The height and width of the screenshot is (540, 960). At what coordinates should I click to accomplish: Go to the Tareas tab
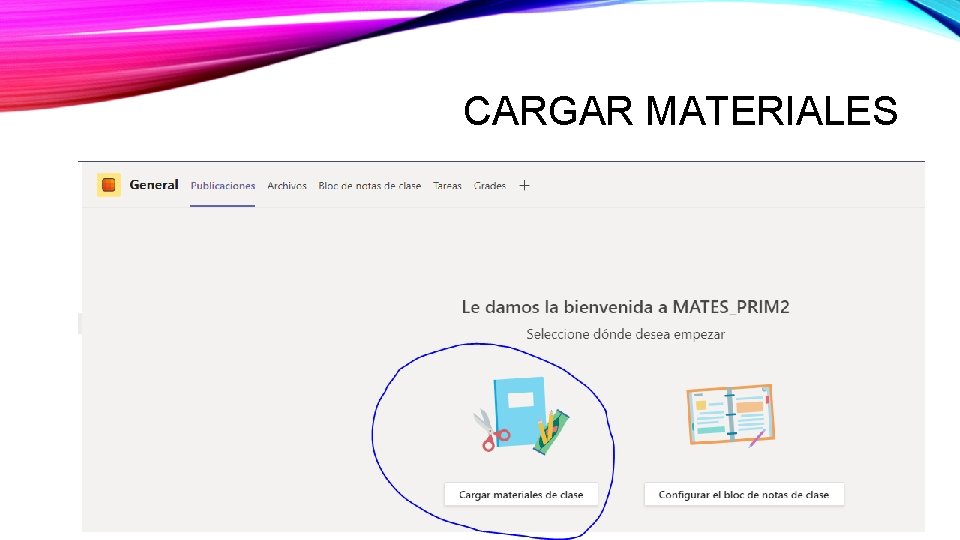click(447, 186)
